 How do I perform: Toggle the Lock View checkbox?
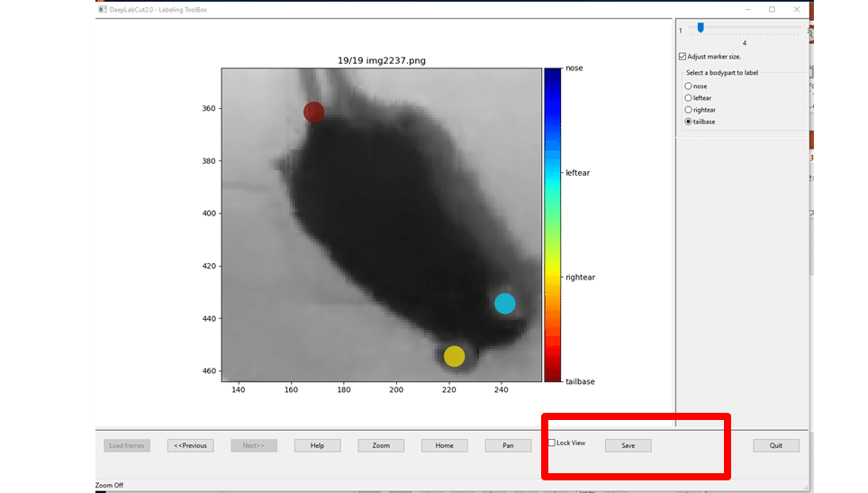pyautogui.click(x=552, y=443)
